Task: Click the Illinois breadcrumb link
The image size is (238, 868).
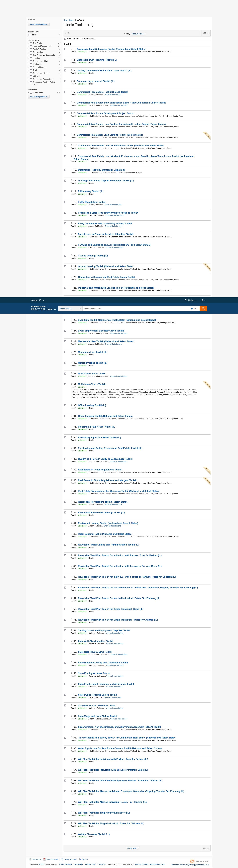Action: (x=71, y=20)
